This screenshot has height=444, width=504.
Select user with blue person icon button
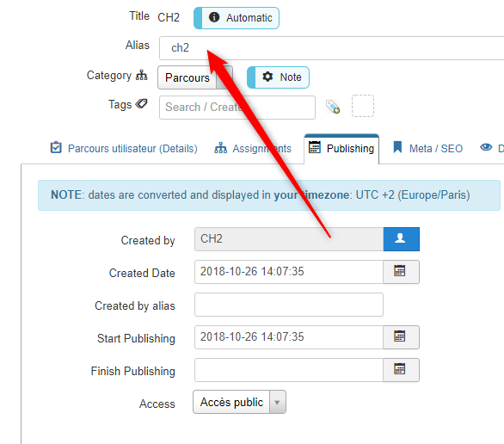[x=401, y=239]
